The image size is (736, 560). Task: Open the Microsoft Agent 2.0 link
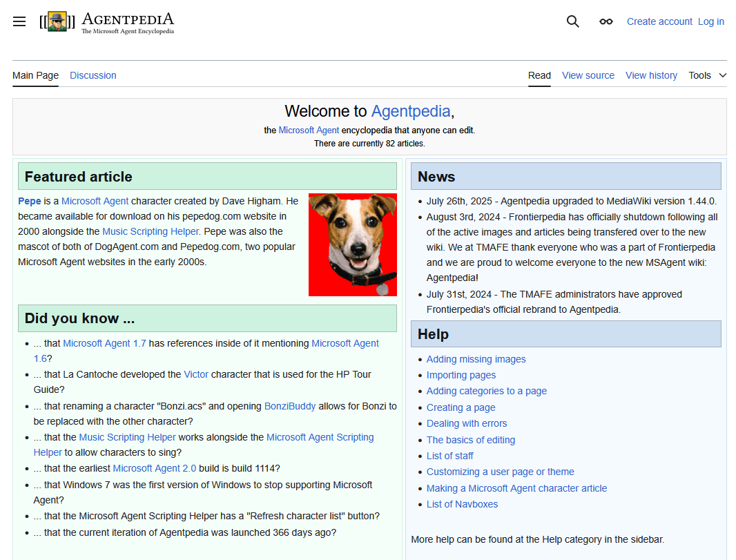pos(155,468)
